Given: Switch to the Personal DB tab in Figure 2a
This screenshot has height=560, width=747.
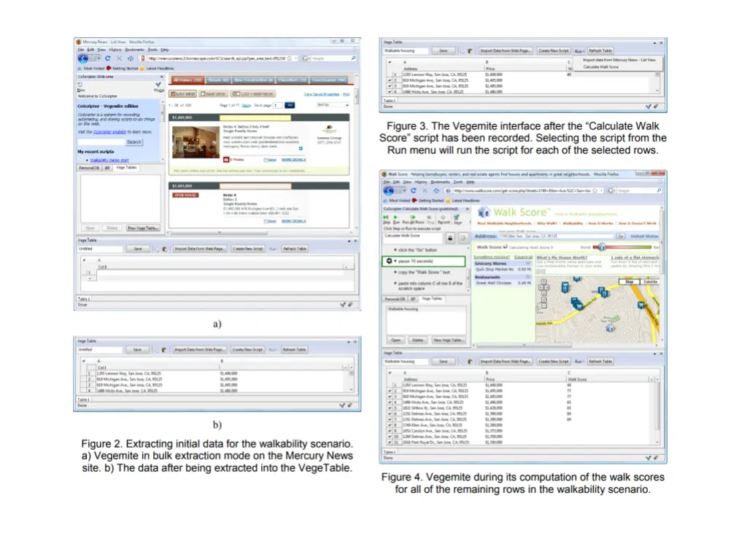Looking at the screenshot, I should (x=89, y=168).
